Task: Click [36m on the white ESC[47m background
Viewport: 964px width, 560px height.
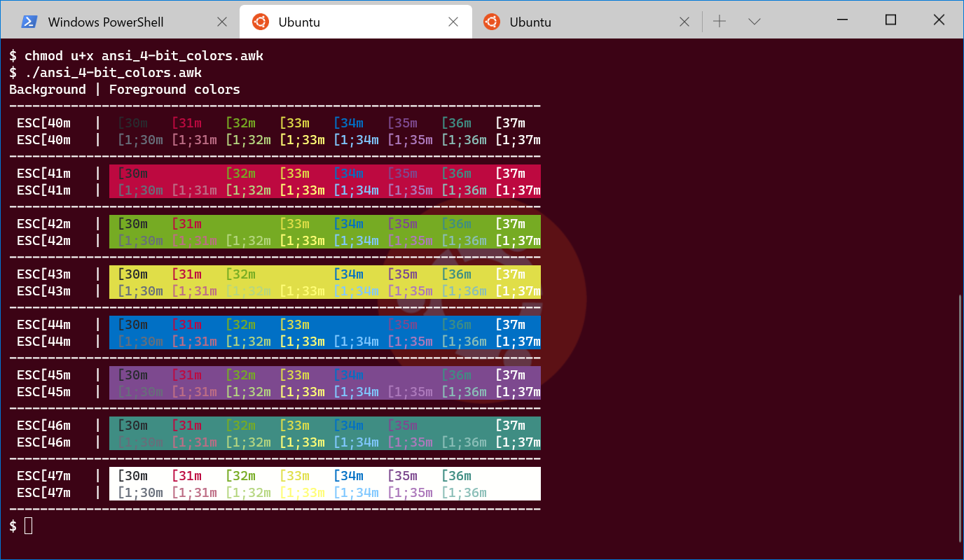Action: coord(456,476)
